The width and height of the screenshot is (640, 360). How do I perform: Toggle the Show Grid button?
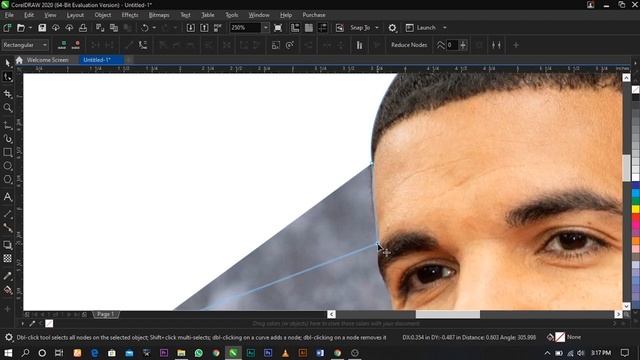[309, 28]
